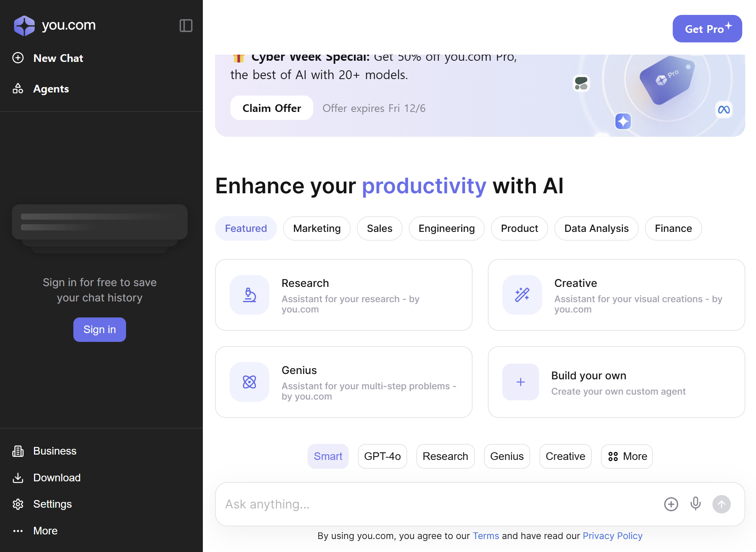756x552 pixels.
Task: Open the Terms link
Action: [x=486, y=536]
